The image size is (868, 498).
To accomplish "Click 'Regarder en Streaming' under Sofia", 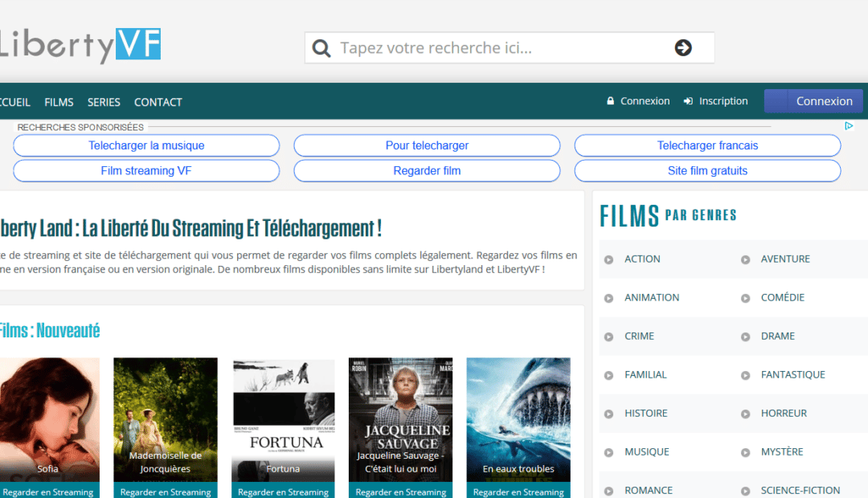I will pos(49,491).
